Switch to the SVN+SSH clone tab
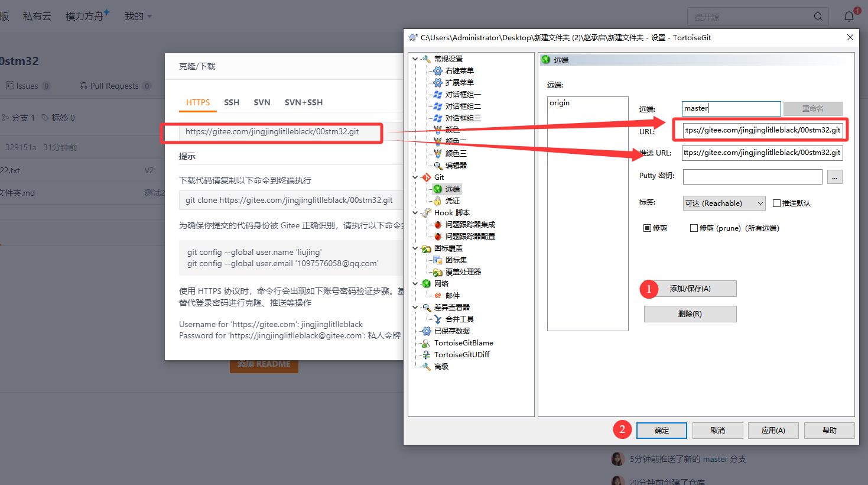The image size is (868, 485). (x=304, y=102)
